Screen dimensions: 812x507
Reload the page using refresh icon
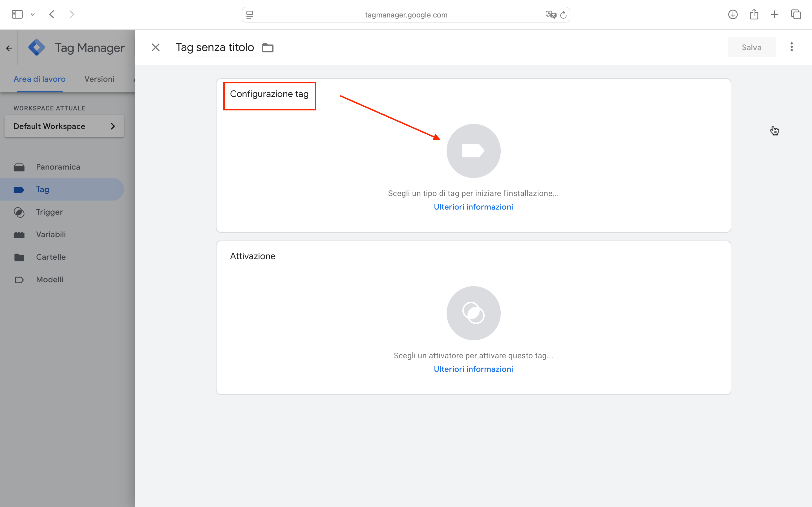(563, 15)
